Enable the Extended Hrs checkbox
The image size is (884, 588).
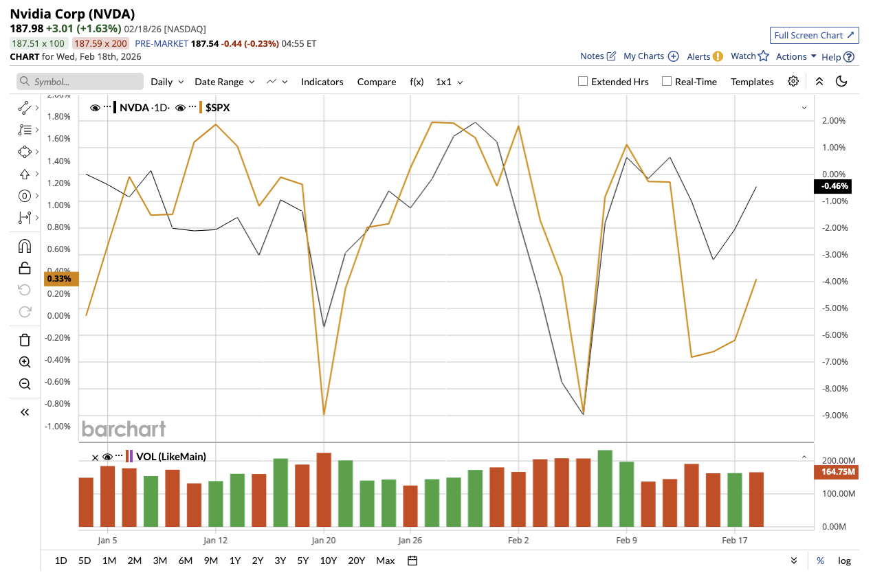(x=583, y=81)
